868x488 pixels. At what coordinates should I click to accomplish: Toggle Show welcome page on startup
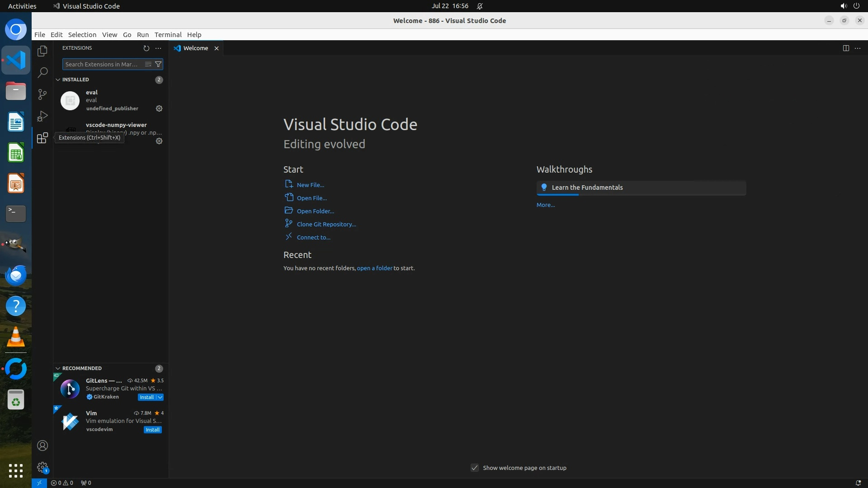pos(475,468)
